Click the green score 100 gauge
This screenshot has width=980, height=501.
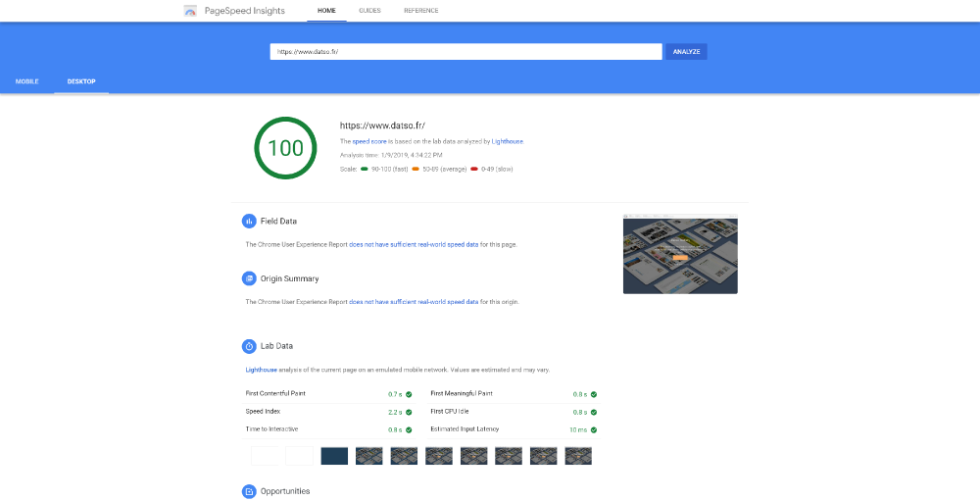[x=285, y=148]
